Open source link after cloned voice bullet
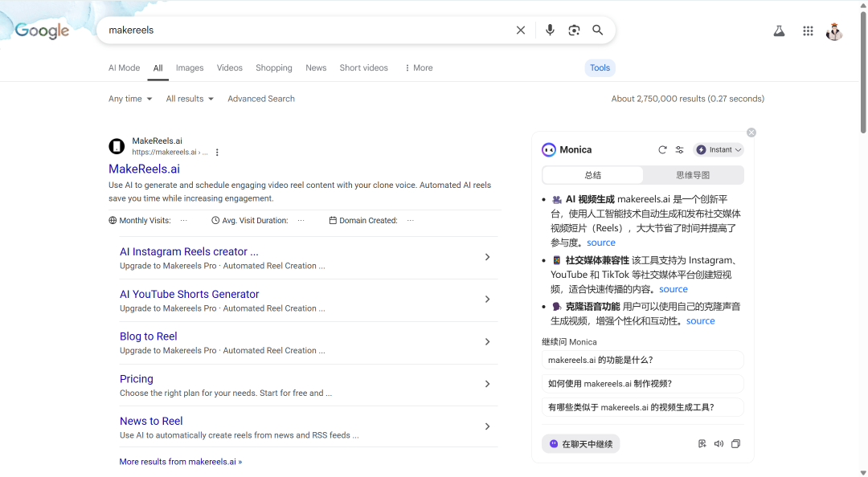868x477 pixels. point(701,321)
